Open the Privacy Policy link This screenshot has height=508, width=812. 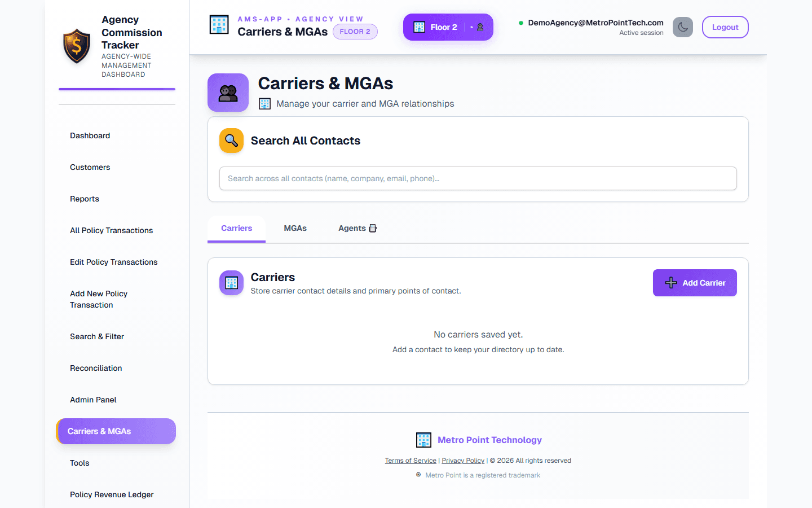pyautogui.click(x=462, y=460)
